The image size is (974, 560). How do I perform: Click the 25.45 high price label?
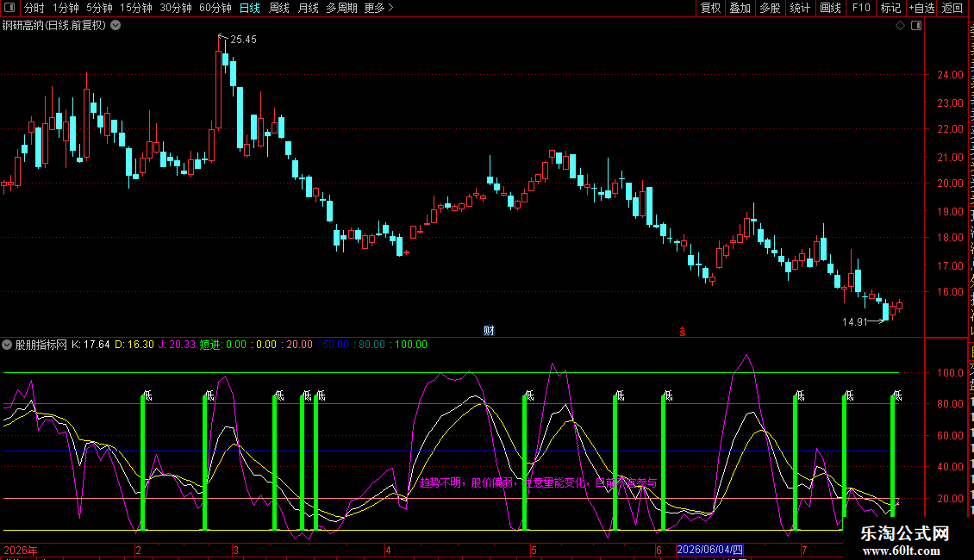(x=243, y=40)
